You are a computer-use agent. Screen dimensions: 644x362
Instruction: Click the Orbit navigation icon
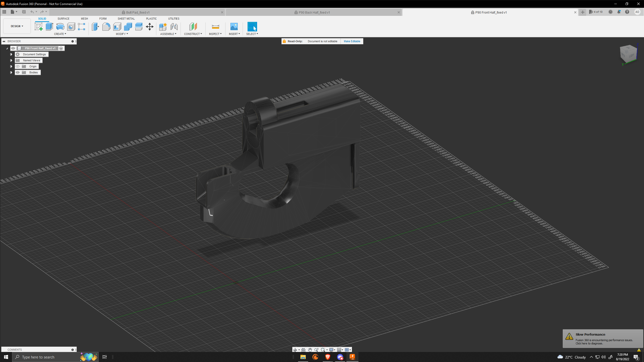tap(295, 350)
